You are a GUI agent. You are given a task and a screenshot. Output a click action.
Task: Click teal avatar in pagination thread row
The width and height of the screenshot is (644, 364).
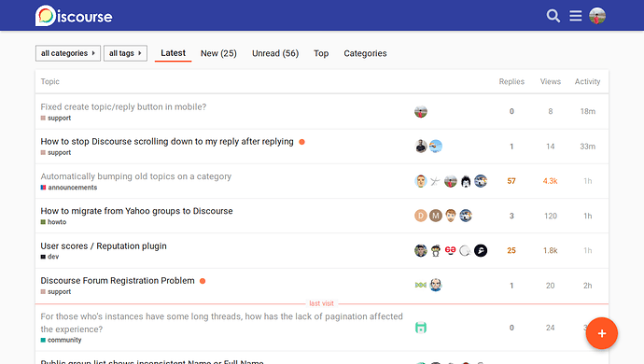[421, 328]
